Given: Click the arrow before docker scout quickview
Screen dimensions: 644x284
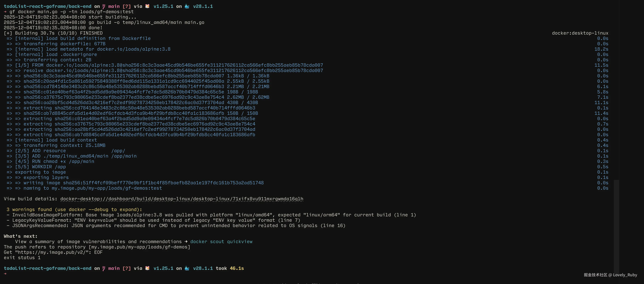Looking at the screenshot, I should (186, 241).
